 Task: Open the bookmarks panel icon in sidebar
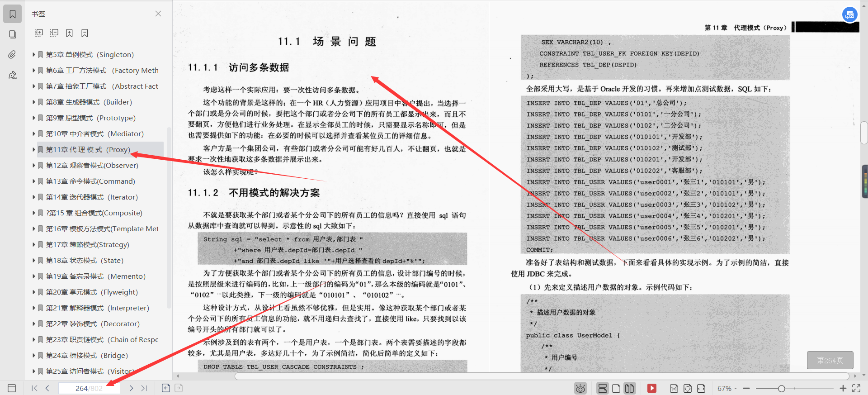(13, 14)
